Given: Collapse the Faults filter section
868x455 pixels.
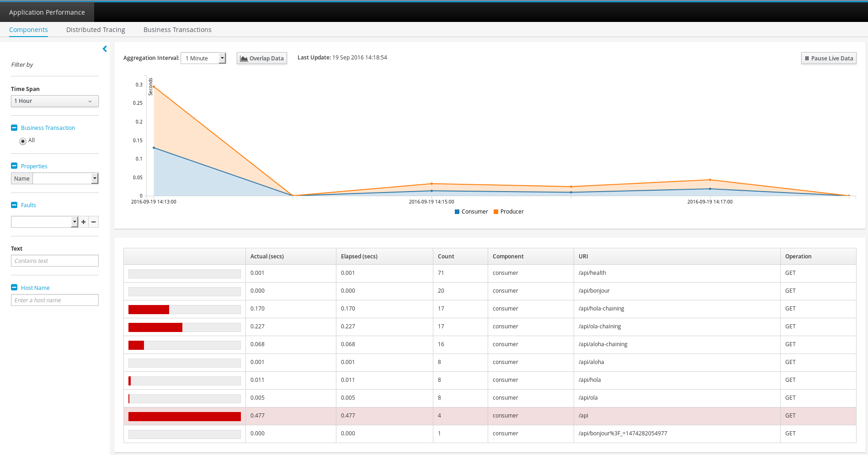Looking at the screenshot, I should pos(14,205).
